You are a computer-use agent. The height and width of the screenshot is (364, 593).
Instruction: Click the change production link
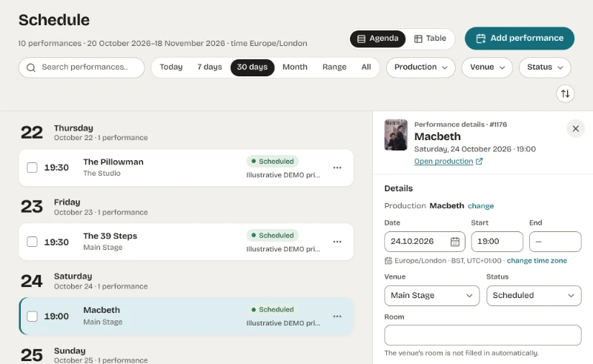pos(480,206)
